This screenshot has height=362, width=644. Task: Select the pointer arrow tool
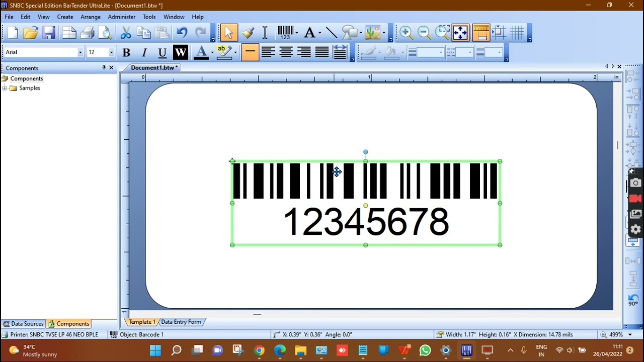[229, 33]
